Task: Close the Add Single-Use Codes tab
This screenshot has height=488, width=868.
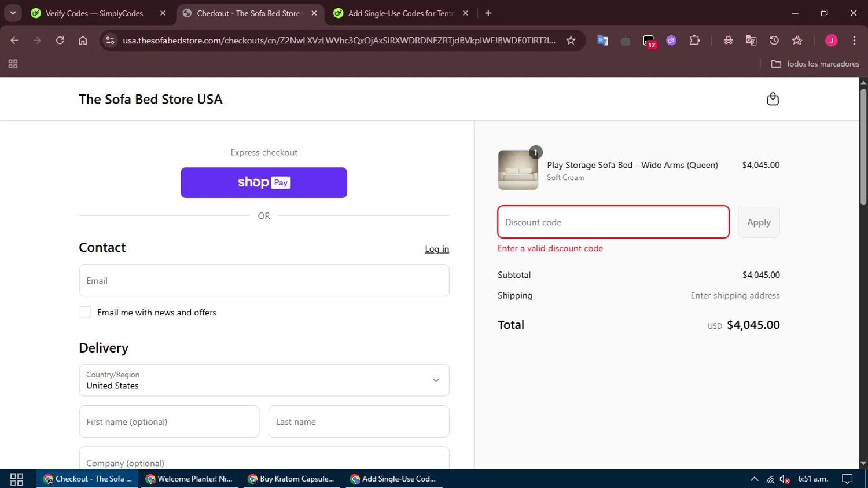Action: coord(465,13)
